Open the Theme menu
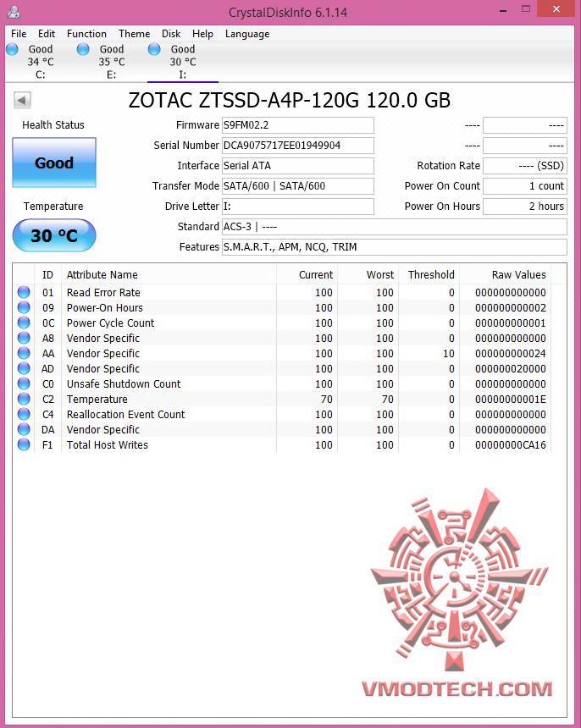The height and width of the screenshot is (728, 581). [134, 34]
